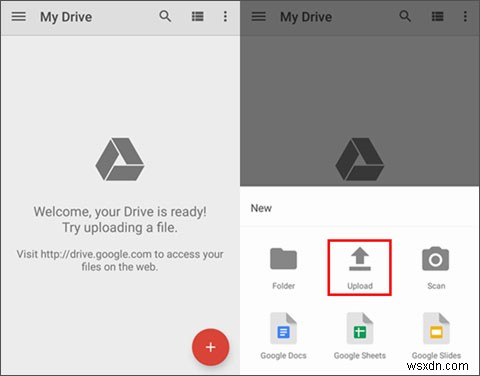This screenshot has width=480, height=376.
Task: Switch to list view in left My Drive screen
Action: [198, 16]
